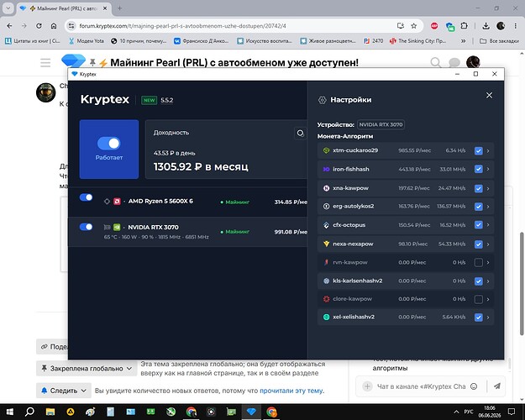This screenshot has width=525, height=420.
Task: Click the cfx-octopus coin icon
Action: click(326, 225)
